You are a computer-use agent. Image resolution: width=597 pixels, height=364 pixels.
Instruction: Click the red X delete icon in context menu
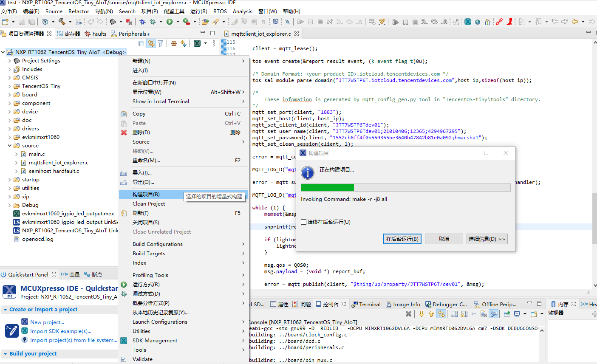point(124,133)
